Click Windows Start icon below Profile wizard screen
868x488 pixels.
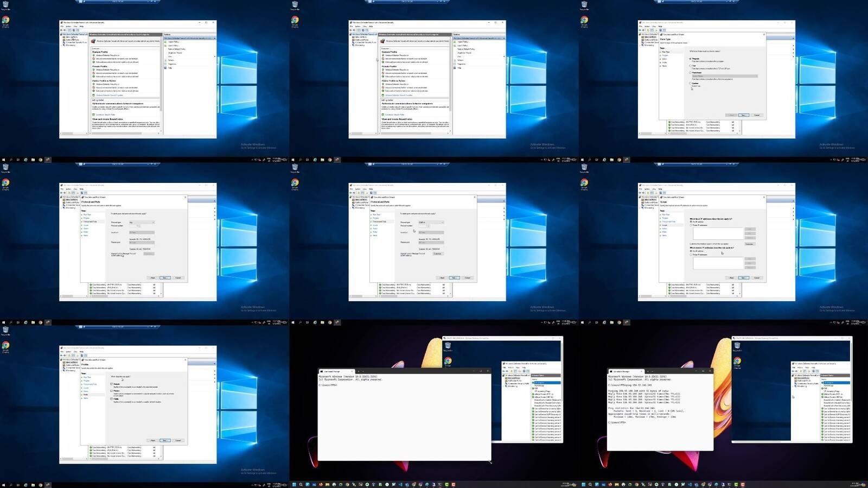[x=3, y=485]
